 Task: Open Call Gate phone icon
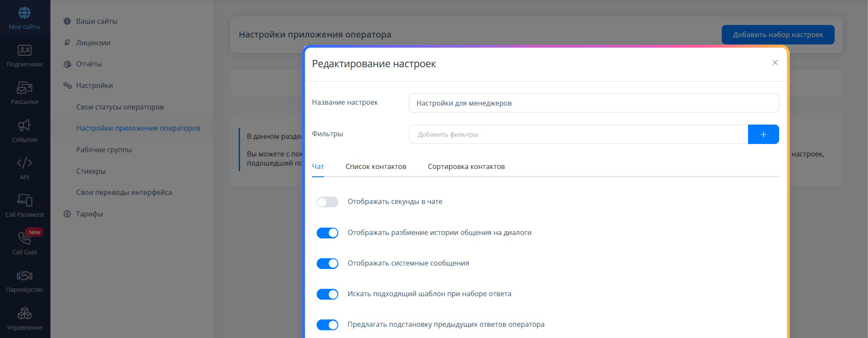click(x=24, y=238)
